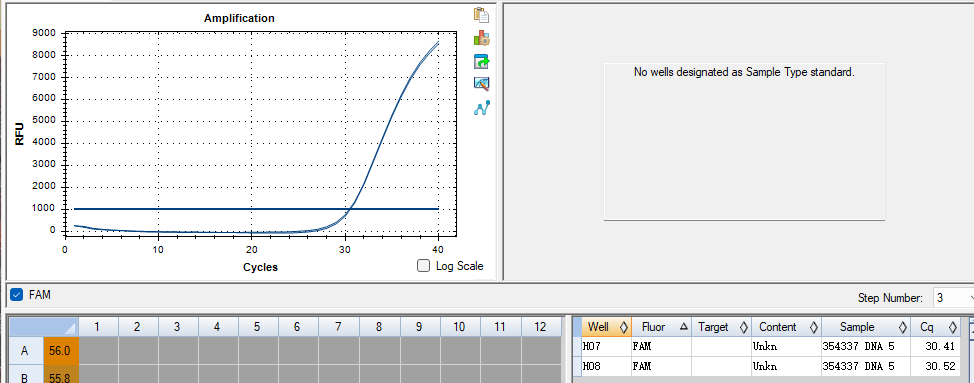
Task: Select plate row A header
Action: coord(25,351)
